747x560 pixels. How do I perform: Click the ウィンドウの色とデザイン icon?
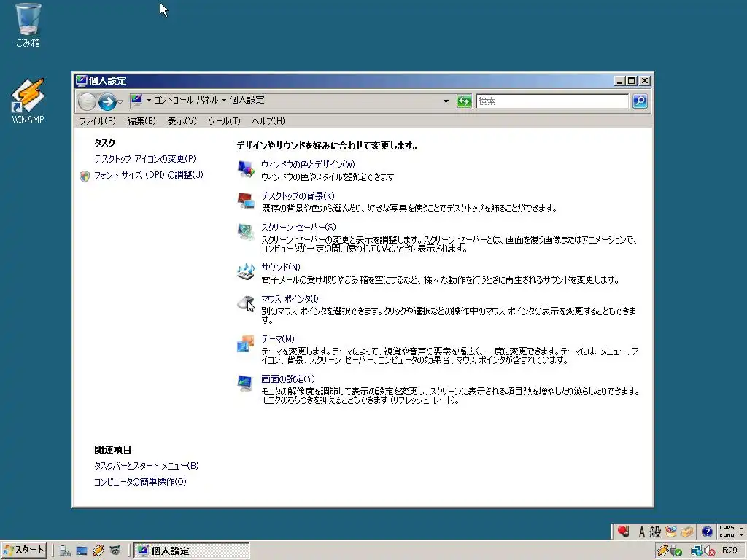point(246,169)
